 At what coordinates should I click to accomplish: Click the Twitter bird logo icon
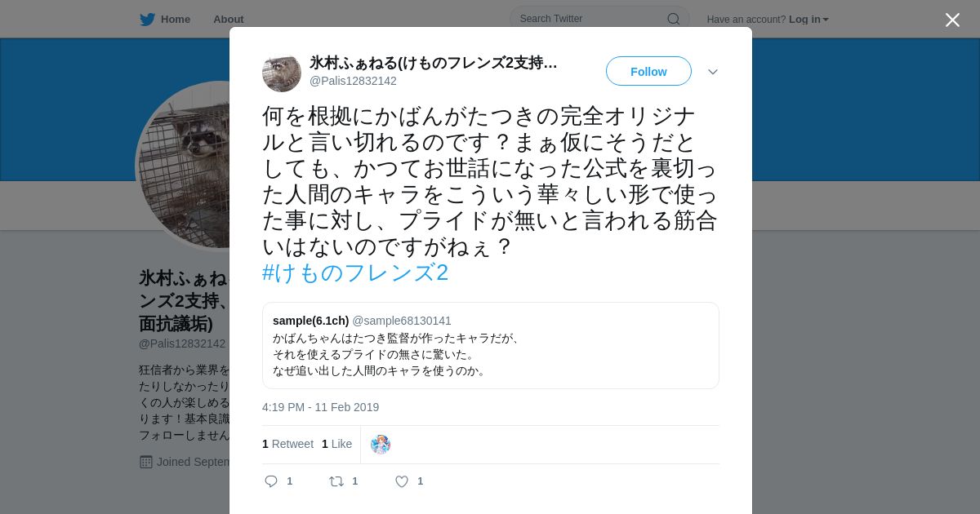point(147,20)
